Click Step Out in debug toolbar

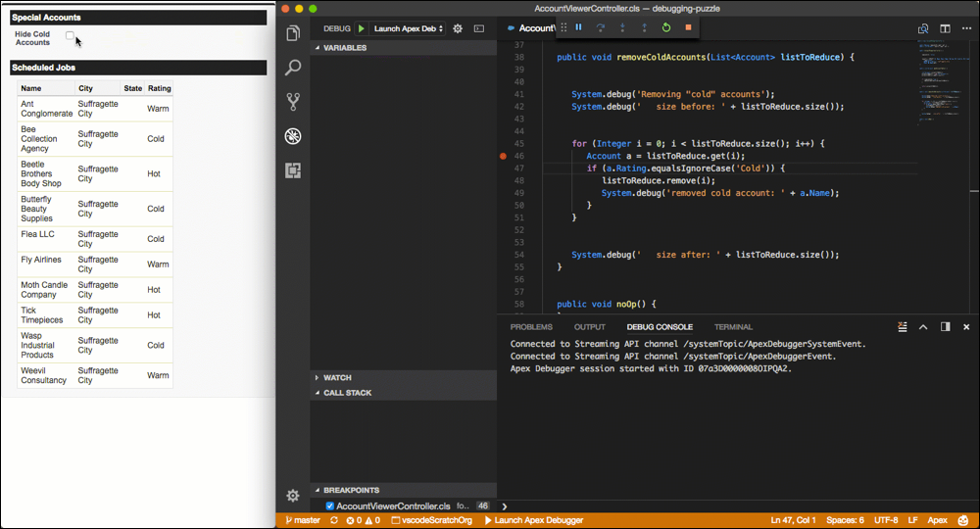[x=645, y=27]
